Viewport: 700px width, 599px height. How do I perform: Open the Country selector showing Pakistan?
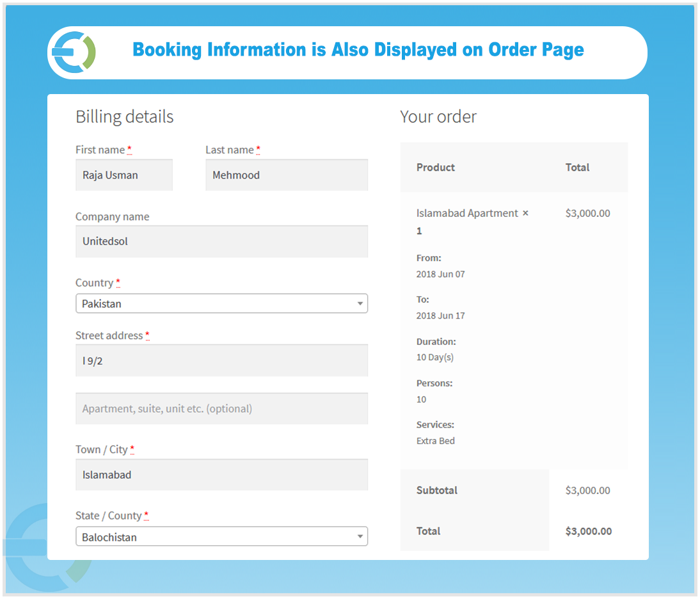click(221, 303)
